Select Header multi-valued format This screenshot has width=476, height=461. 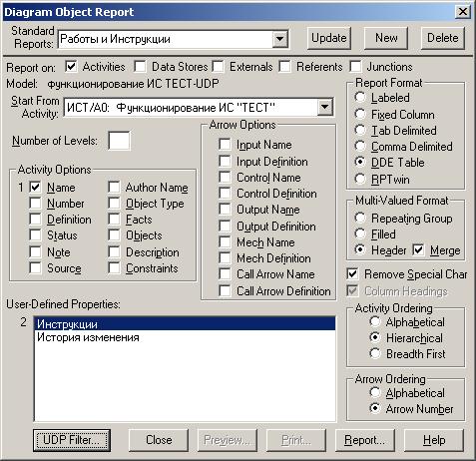pos(360,249)
